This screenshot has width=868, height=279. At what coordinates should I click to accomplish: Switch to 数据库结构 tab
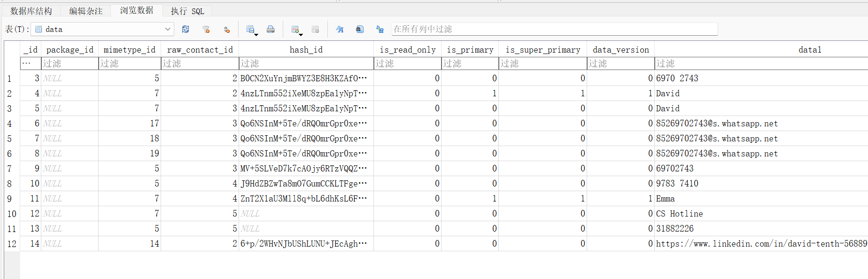31,11
